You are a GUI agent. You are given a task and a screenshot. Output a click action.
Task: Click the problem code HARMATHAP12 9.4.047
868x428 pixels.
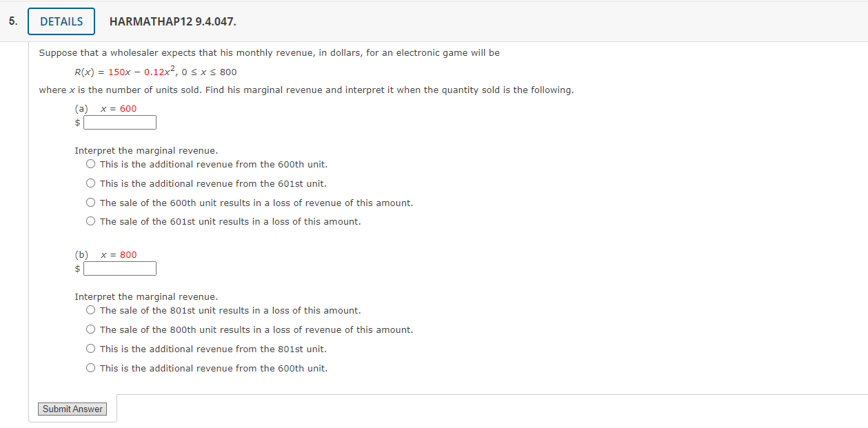tap(172, 21)
